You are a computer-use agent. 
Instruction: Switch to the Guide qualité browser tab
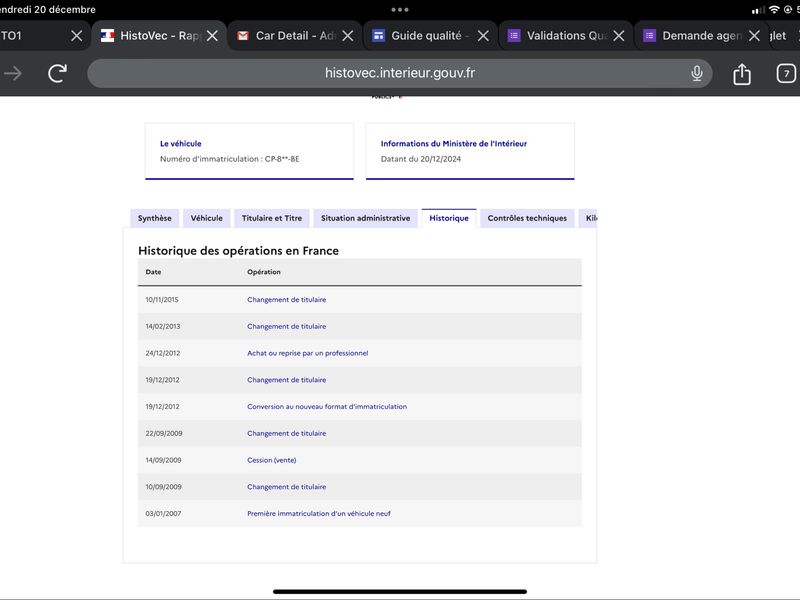[x=430, y=36]
